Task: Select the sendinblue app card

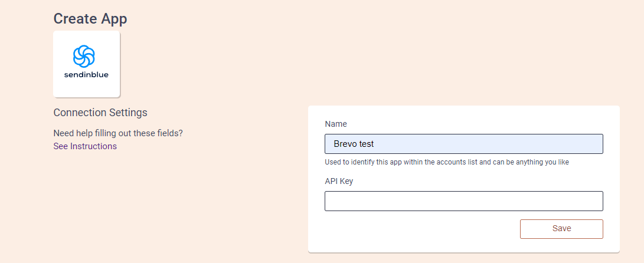Action: pos(87,64)
